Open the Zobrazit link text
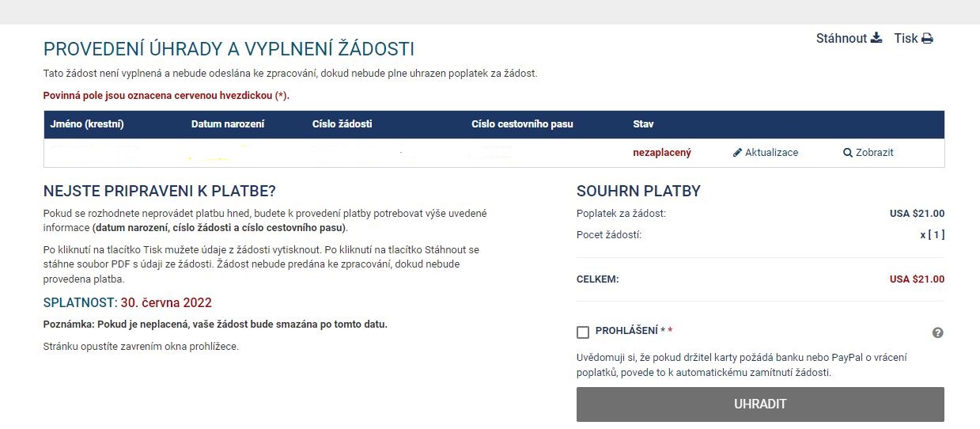 875,153
